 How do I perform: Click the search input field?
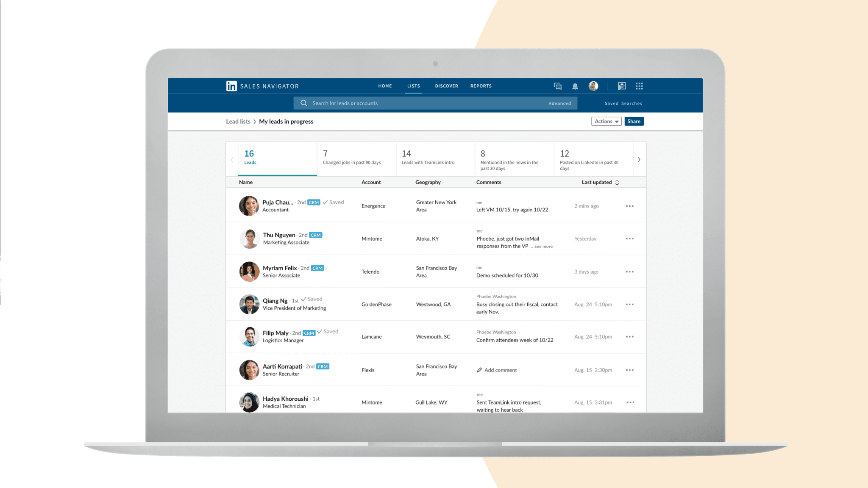(434, 103)
